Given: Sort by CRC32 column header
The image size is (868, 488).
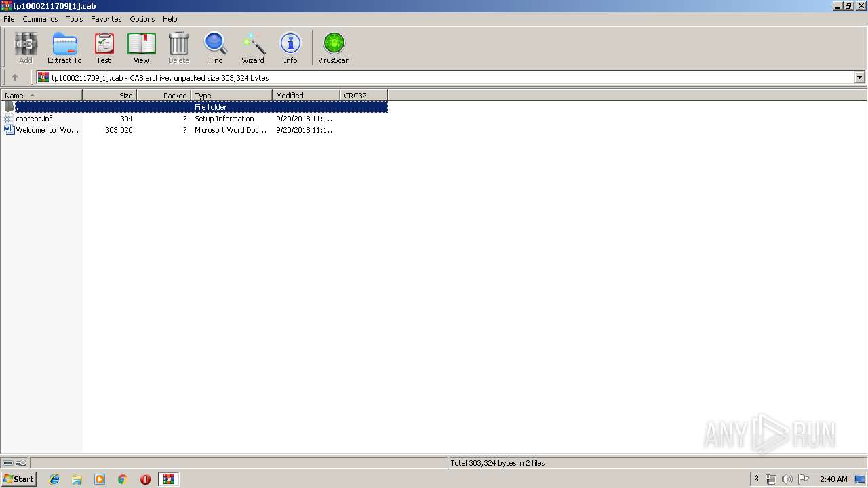Looking at the screenshot, I should click(x=363, y=96).
